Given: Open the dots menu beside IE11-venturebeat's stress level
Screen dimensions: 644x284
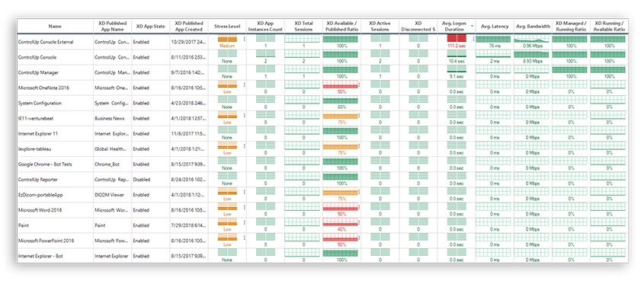Looking at the screenshot, I should [x=245, y=115].
